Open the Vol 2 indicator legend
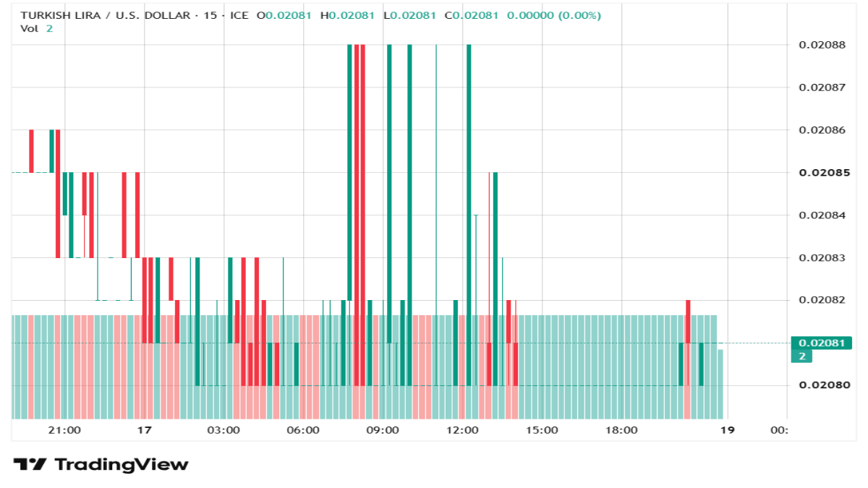Screen dimensions: 868x488 coord(36,28)
